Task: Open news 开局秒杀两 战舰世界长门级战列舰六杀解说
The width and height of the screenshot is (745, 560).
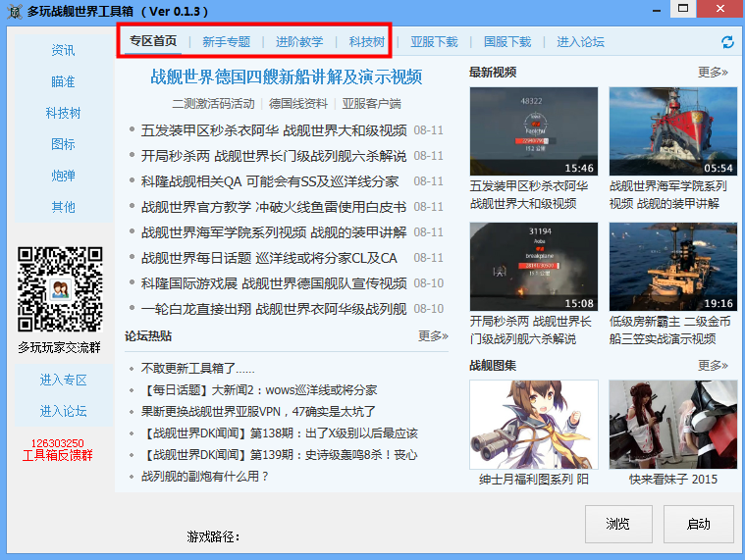Action: coord(274,156)
